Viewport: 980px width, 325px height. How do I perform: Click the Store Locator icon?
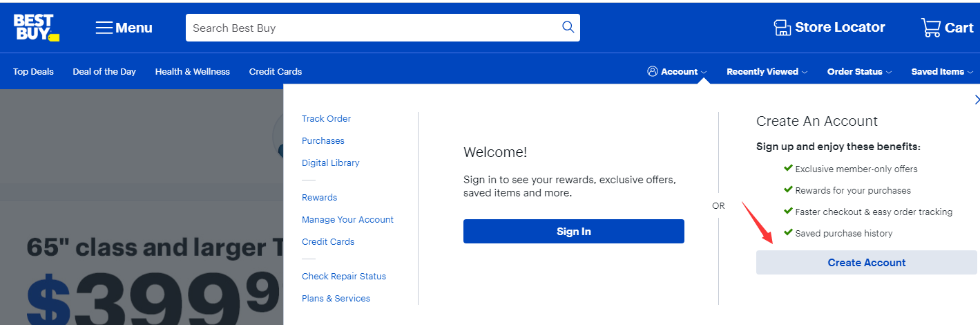pos(782,28)
